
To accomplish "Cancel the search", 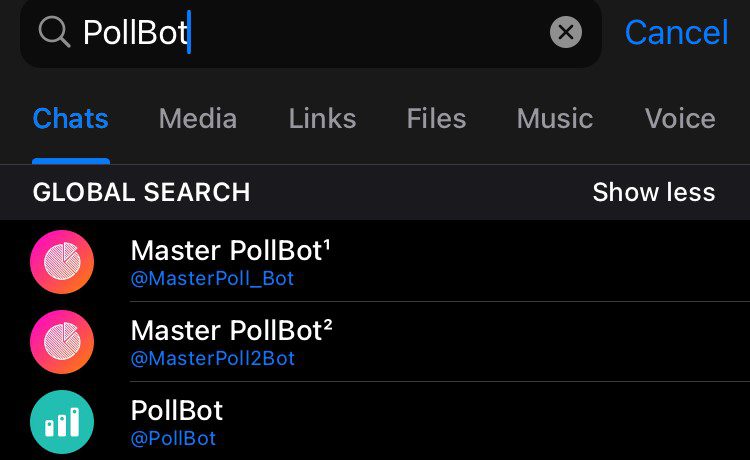I will [676, 33].
